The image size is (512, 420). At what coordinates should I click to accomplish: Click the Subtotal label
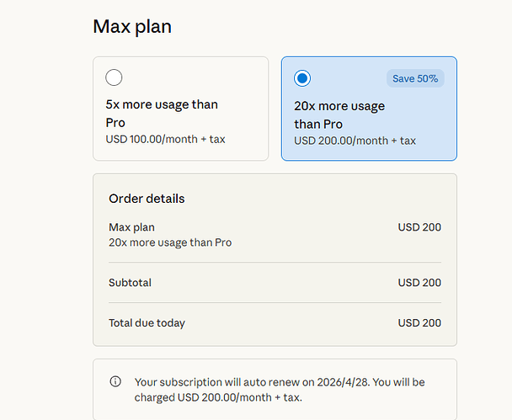click(x=130, y=283)
